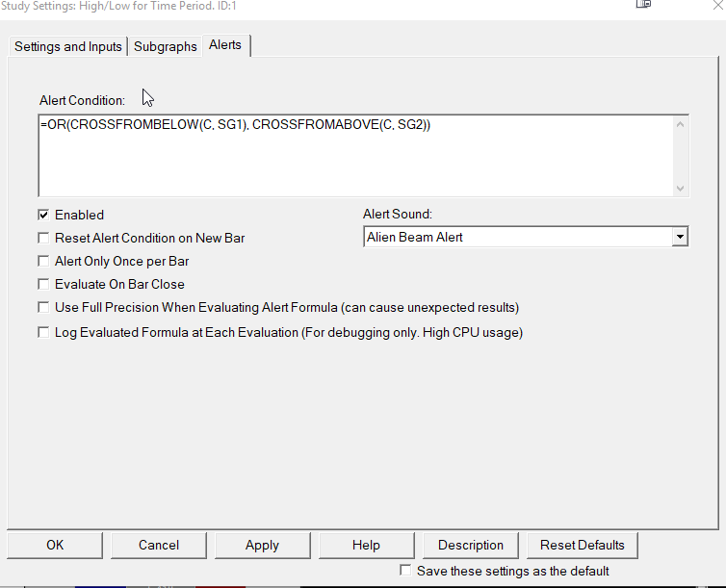
Task: Open the study Description
Action: [x=471, y=545]
